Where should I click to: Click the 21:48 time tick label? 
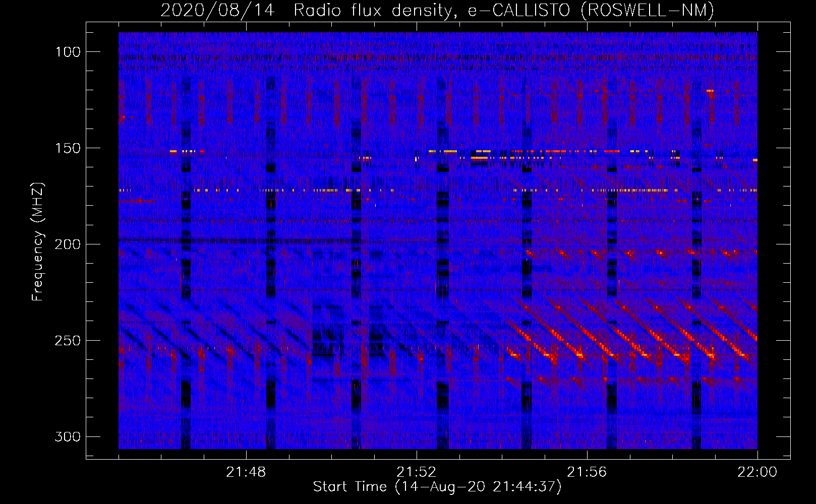[x=246, y=472]
